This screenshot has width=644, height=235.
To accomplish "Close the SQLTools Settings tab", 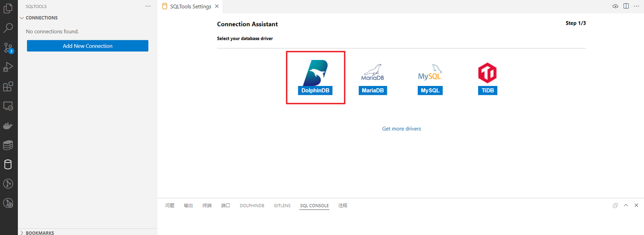I will point(217,6).
